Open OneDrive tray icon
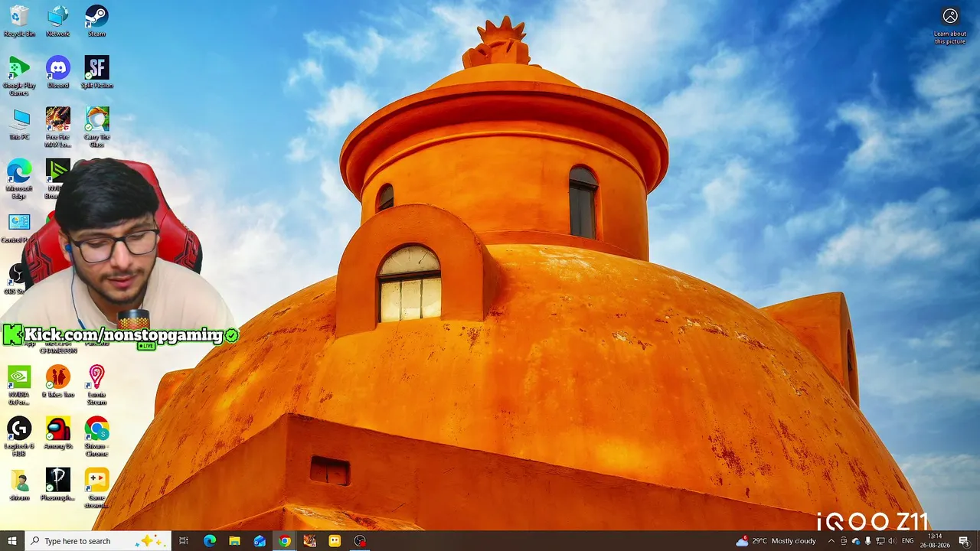 [x=856, y=541]
